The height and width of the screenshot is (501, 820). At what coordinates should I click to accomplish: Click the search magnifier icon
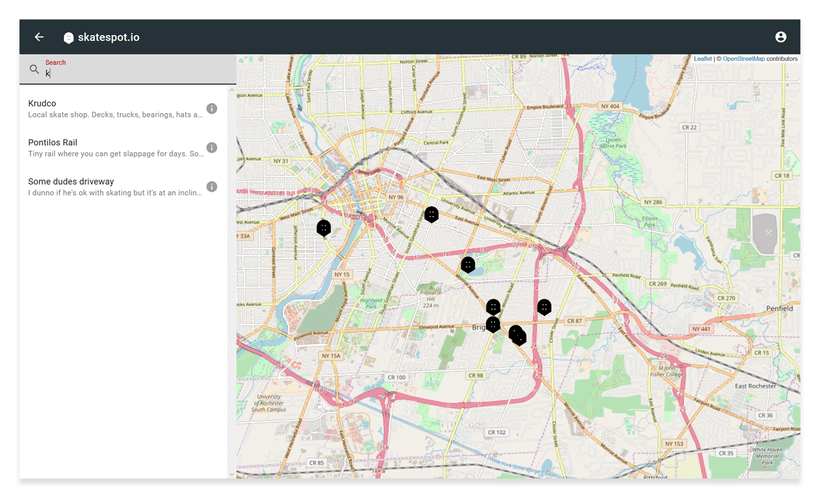pyautogui.click(x=34, y=69)
